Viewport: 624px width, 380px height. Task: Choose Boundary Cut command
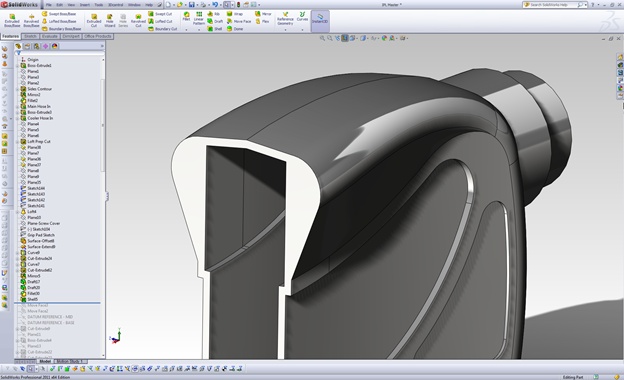pyautogui.click(x=162, y=29)
